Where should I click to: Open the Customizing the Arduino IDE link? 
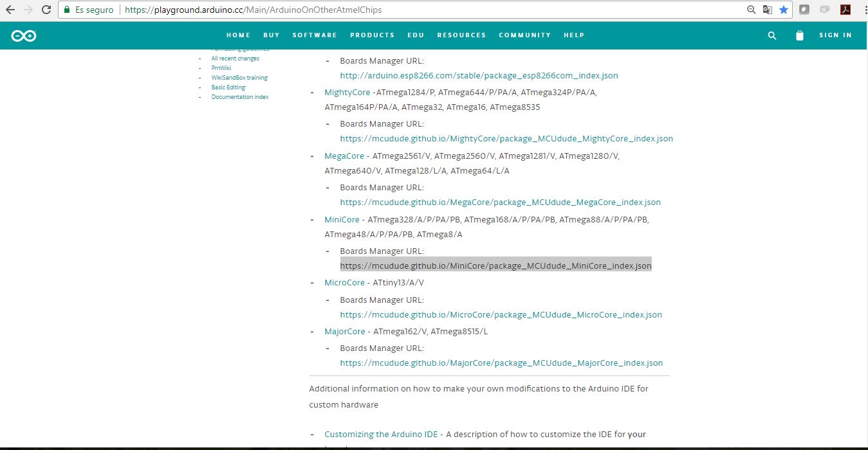pyautogui.click(x=381, y=435)
